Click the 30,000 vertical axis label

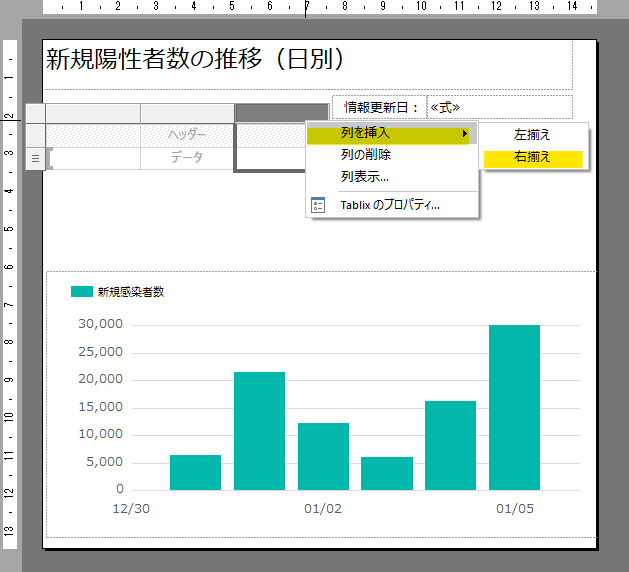point(100,324)
